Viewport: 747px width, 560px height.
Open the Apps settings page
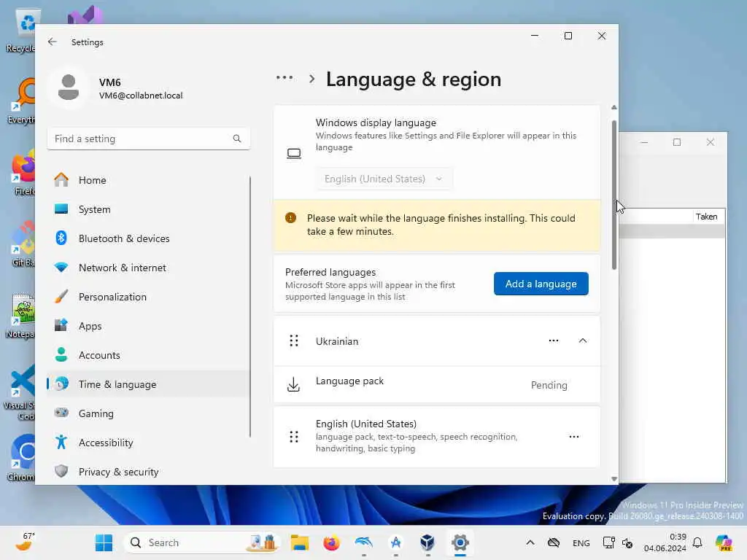pos(149,326)
